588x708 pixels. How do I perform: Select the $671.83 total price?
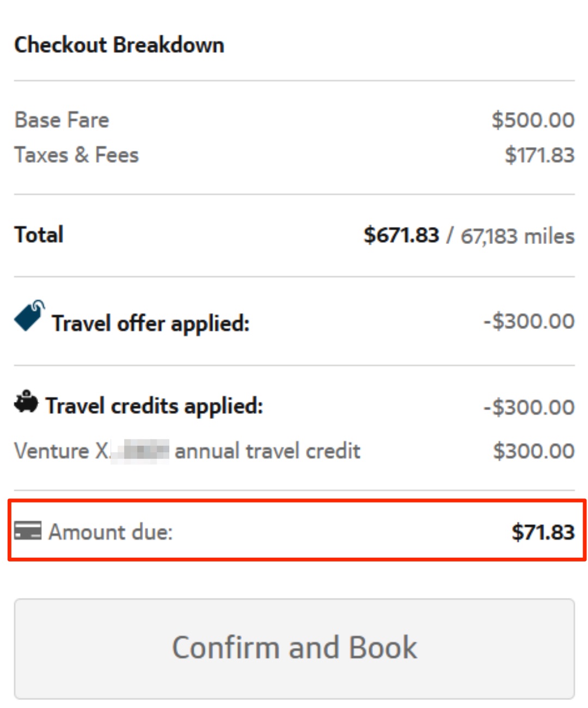pos(401,234)
